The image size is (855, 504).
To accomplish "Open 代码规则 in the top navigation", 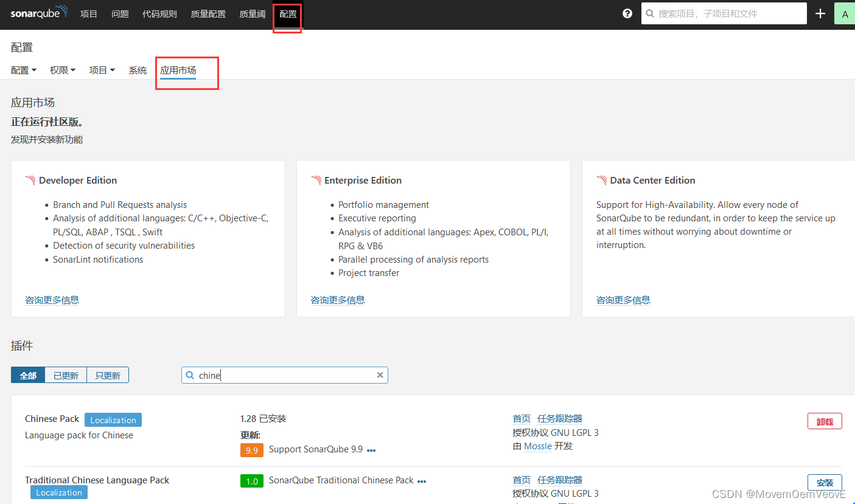I will click(x=159, y=13).
